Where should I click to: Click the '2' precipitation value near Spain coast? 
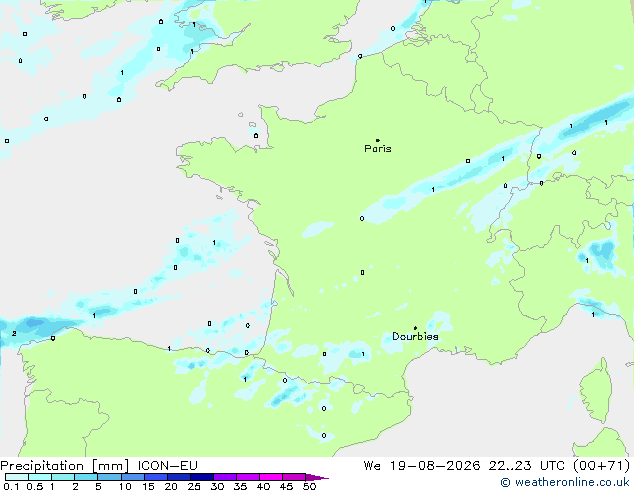click(14, 334)
